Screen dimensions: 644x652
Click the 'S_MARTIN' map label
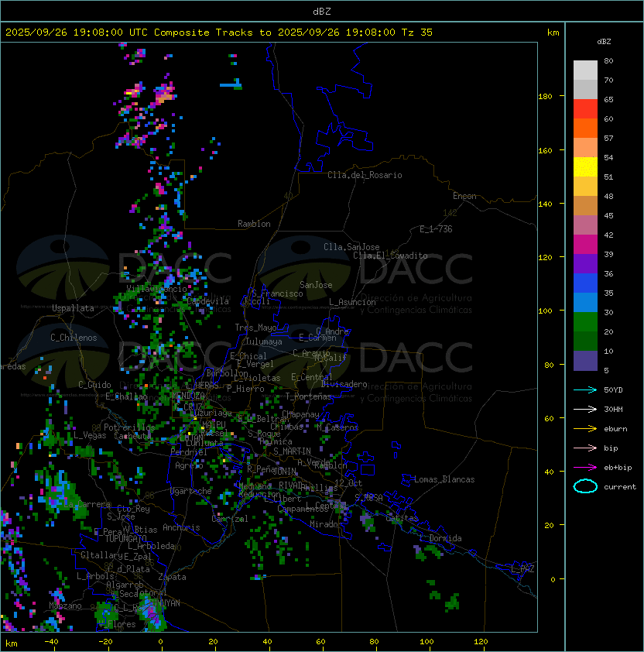[x=292, y=451]
